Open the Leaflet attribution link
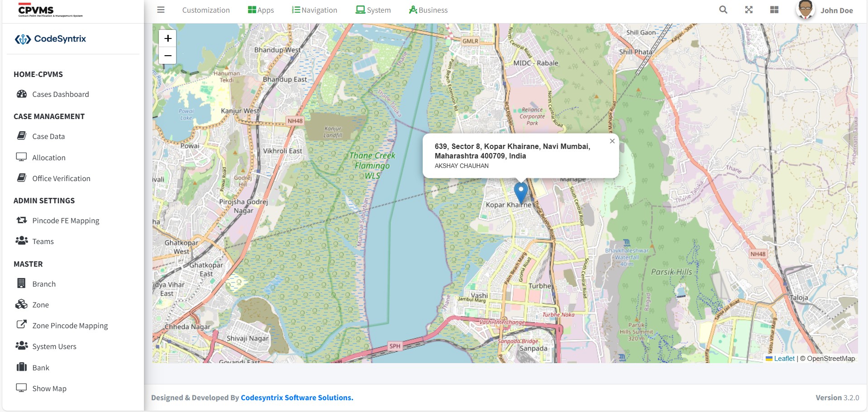 click(x=784, y=359)
